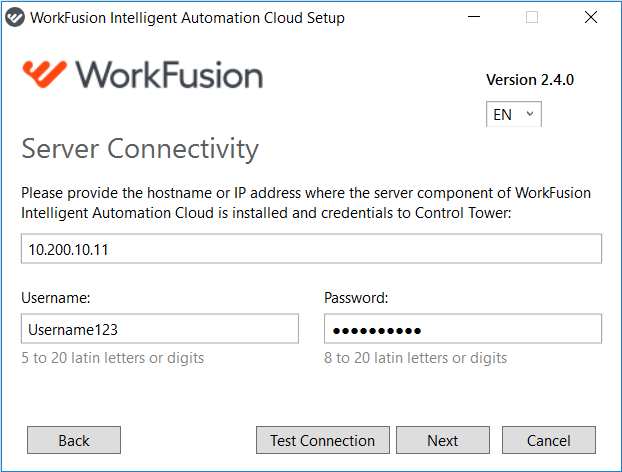The height and width of the screenshot is (472, 622).
Task: Click the Password: label text
Action: [356, 298]
